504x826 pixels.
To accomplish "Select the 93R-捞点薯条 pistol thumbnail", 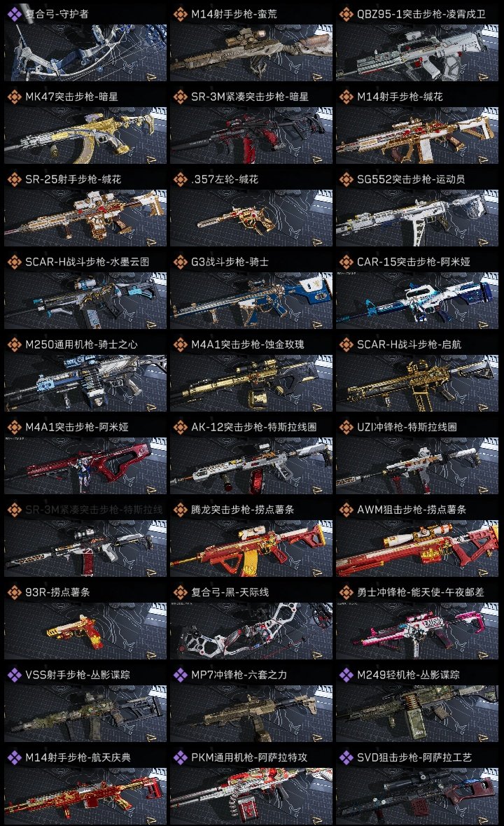I will 85,631.
